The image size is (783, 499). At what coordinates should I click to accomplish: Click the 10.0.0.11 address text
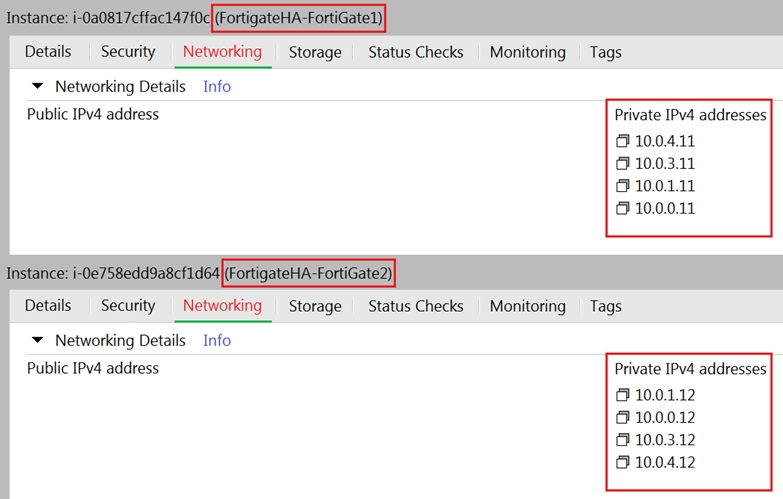(665, 209)
